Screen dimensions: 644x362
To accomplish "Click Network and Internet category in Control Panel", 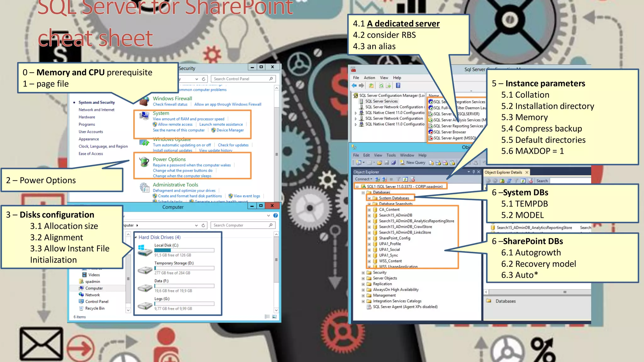I will pyautogui.click(x=97, y=110).
